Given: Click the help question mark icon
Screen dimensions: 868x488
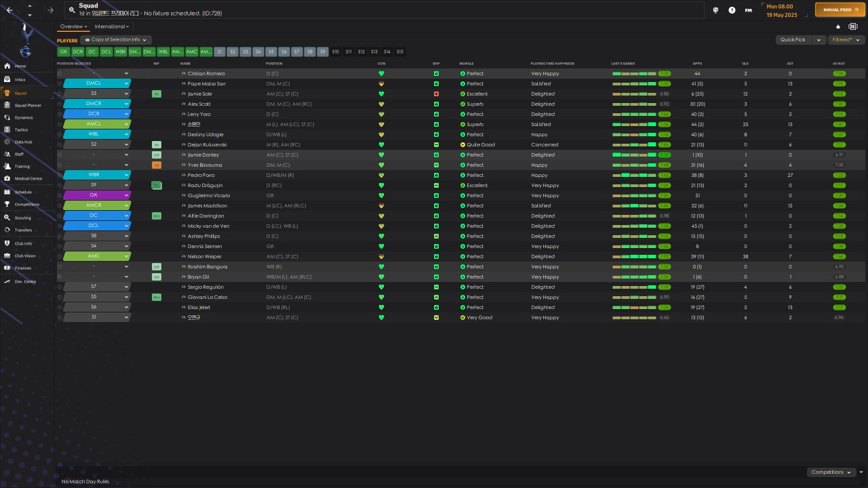Looking at the screenshot, I should pos(732,10).
